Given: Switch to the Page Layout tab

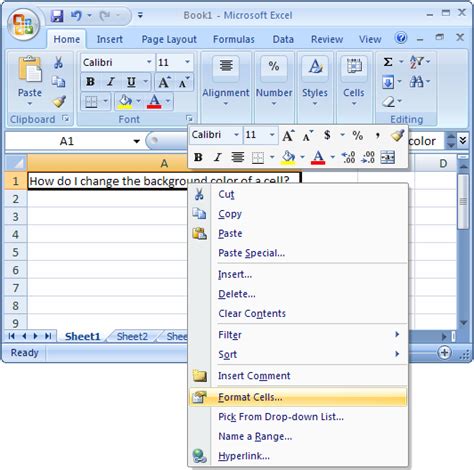Looking at the screenshot, I should point(169,39).
